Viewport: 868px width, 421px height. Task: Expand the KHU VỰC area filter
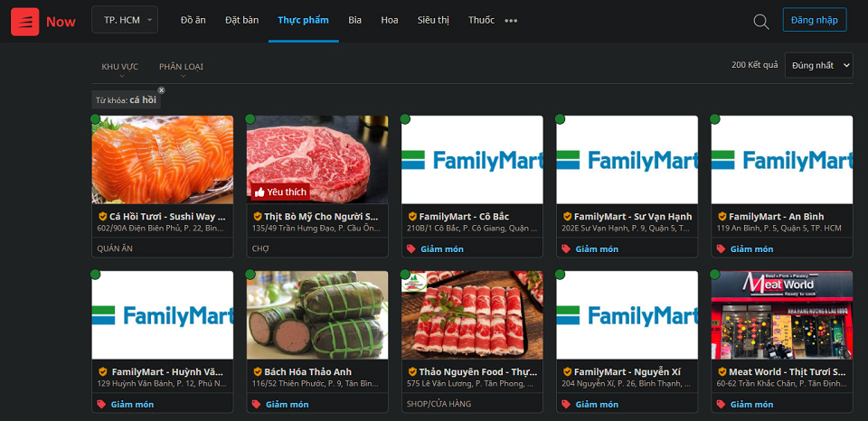click(120, 69)
